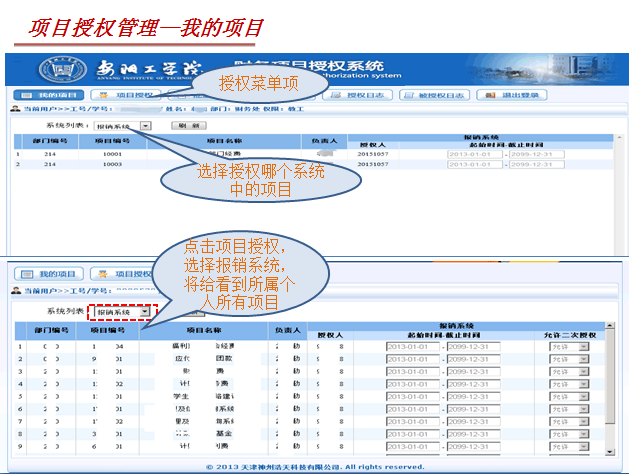The width and height of the screenshot is (629, 474).
Task: Click the 项目编号 column header in upper table
Action: [113, 141]
